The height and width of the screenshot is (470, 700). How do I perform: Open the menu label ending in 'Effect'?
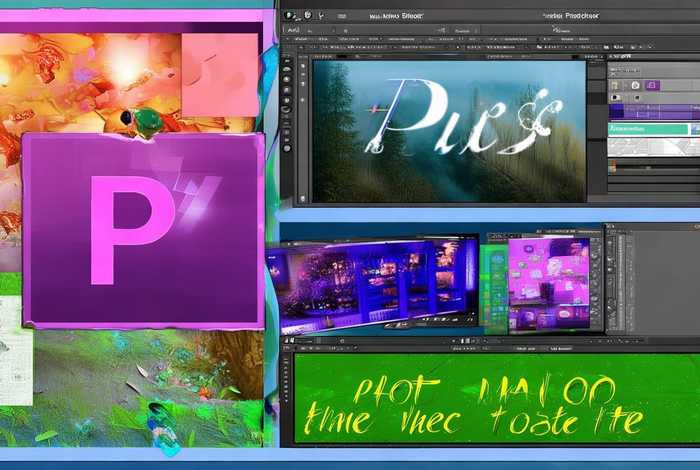tap(396, 16)
